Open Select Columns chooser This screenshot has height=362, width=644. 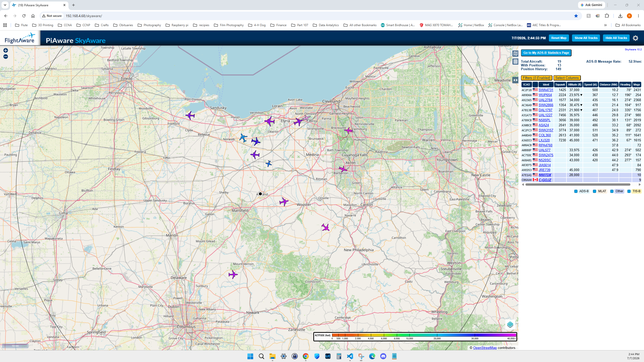pyautogui.click(x=567, y=78)
